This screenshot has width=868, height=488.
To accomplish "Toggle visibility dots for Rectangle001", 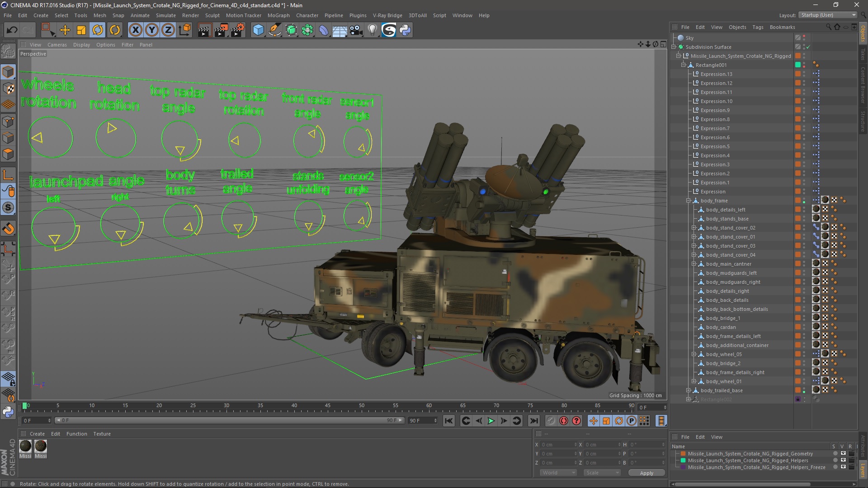I will pyautogui.click(x=804, y=65).
